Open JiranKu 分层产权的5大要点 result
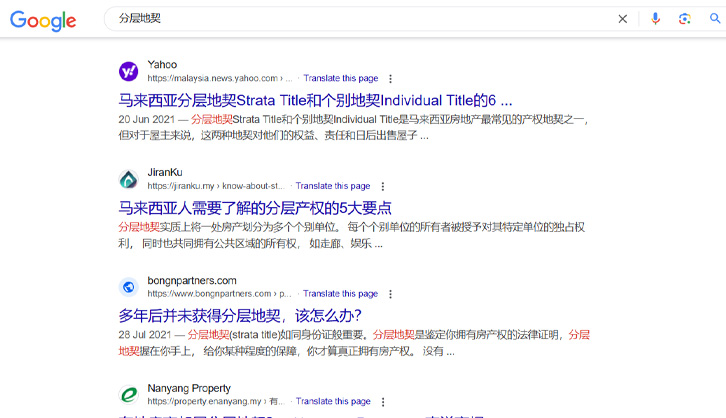The height and width of the screenshot is (418, 726). pyautogui.click(x=255, y=208)
